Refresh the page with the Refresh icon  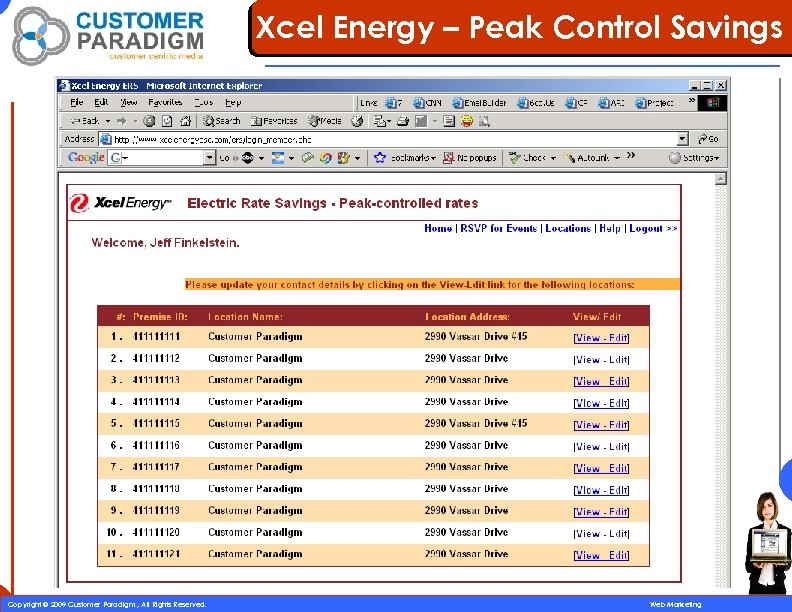(x=167, y=121)
